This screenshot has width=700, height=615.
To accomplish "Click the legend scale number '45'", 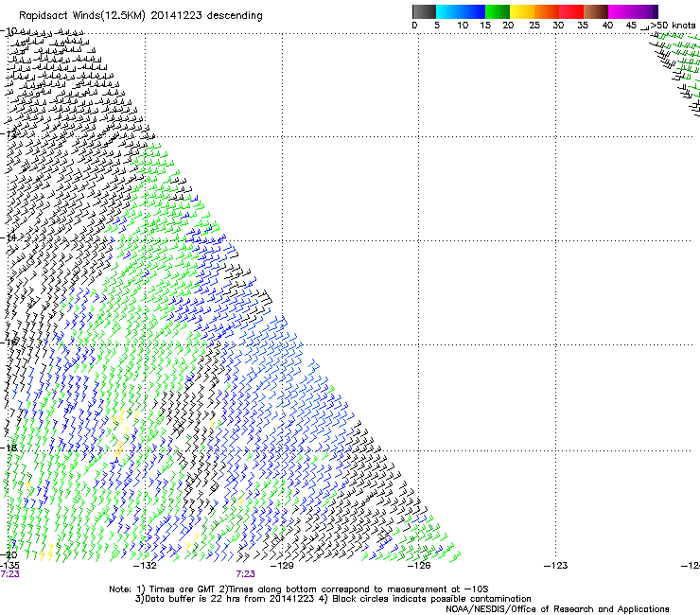I will click(x=631, y=26).
